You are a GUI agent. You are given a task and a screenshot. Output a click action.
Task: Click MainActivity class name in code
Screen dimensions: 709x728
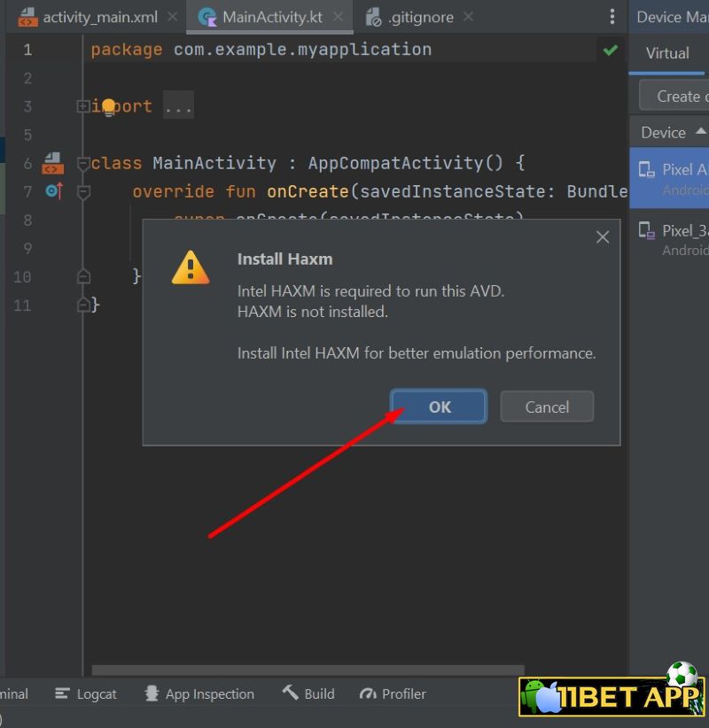(214, 163)
